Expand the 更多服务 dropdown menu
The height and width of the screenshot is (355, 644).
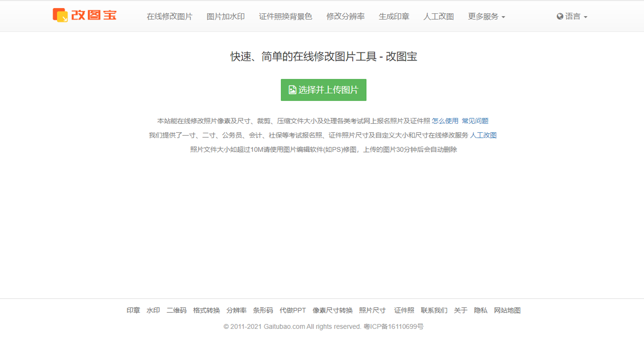coord(487,16)
